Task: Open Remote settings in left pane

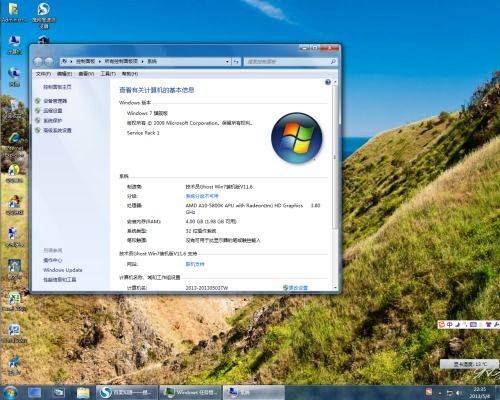Action: pyautogui.click(x=53, y=111)
